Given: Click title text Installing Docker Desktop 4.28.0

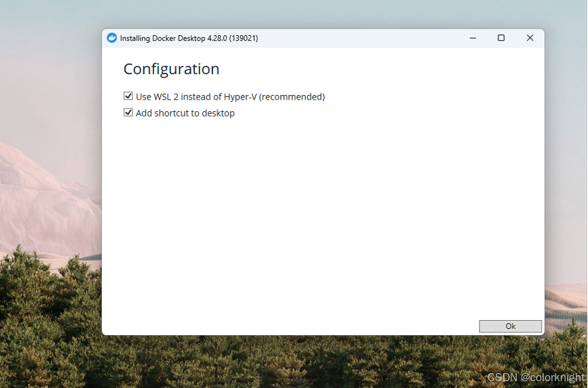Looking at the screenshot, I should click(x=189, y=38).
